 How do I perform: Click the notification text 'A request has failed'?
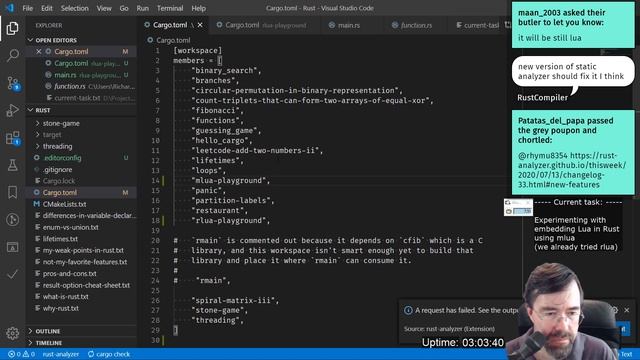click(467, 310)
